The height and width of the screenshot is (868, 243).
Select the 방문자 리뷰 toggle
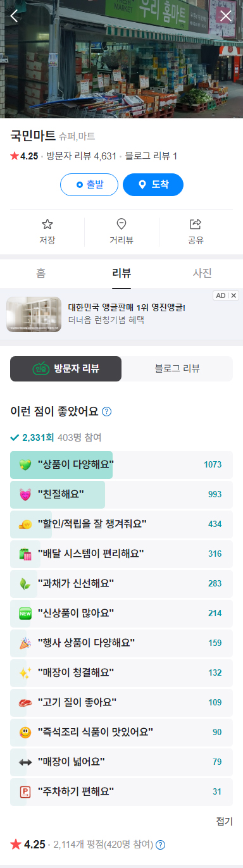(x=66, y=369)
